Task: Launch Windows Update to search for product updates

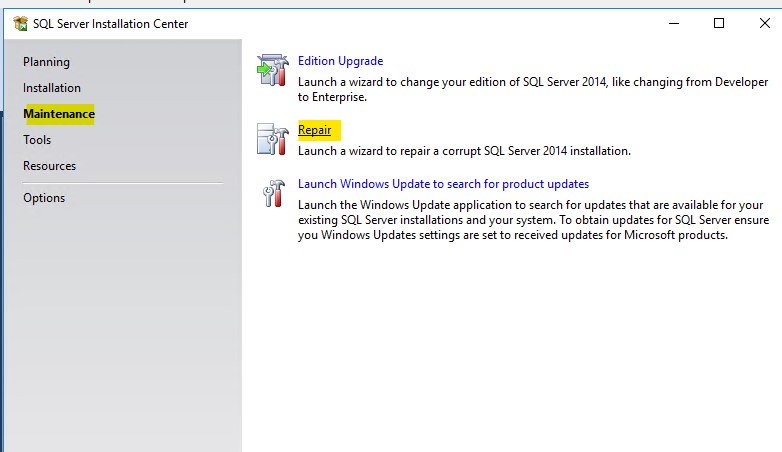Action: tap(443, 184)
